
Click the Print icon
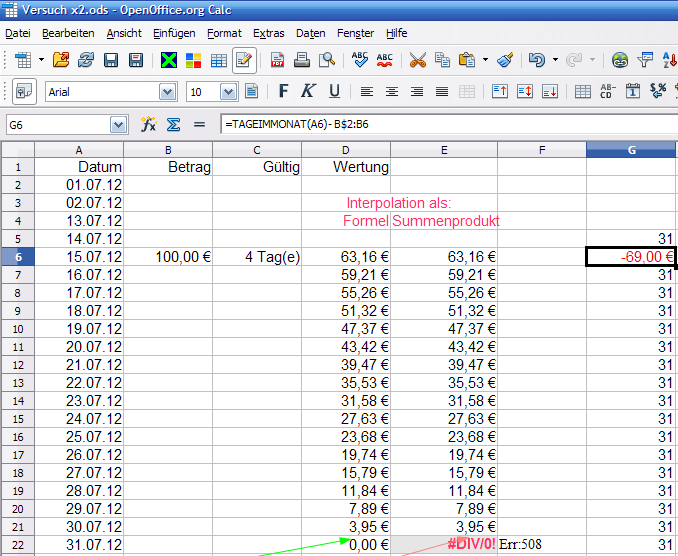[302, 60]
